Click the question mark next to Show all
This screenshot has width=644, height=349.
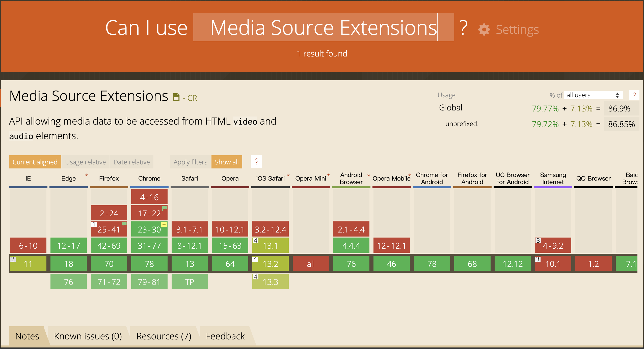[256, 162]
